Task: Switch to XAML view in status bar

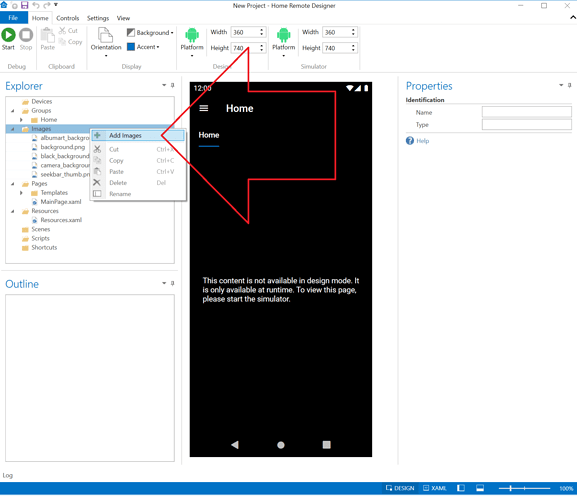Action: coord(435,488)
